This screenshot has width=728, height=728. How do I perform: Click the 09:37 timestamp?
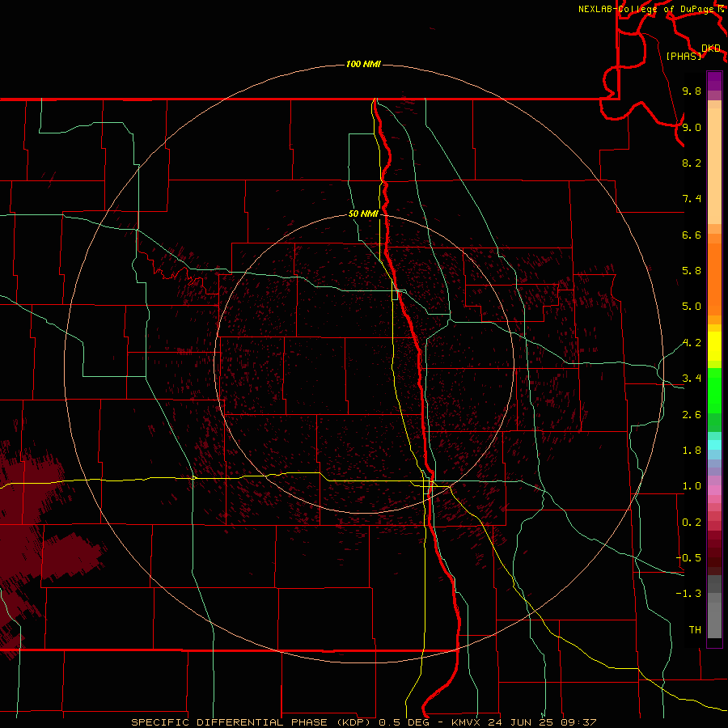(x=579, y=722)
